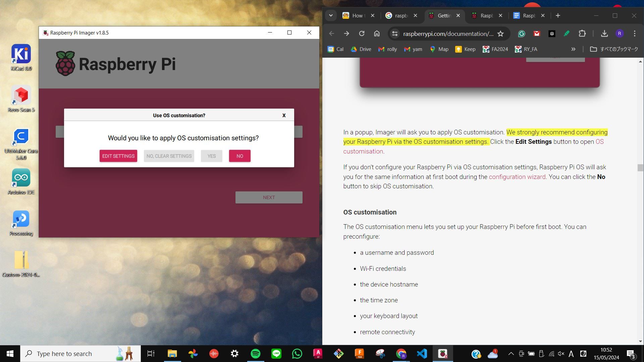The image size is (644, 362).
Task: Select the Custom-2024 zip file on desktop
Action: click(x=21, y=264)
